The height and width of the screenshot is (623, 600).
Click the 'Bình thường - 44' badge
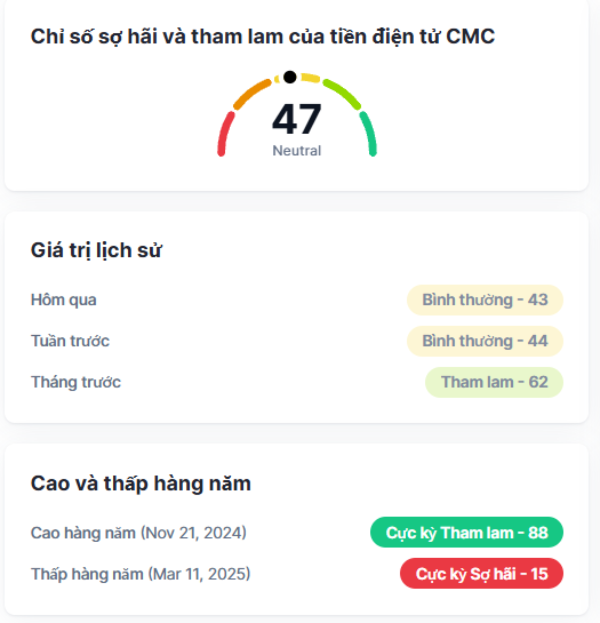pyautogui.click(x=485, y=341)
